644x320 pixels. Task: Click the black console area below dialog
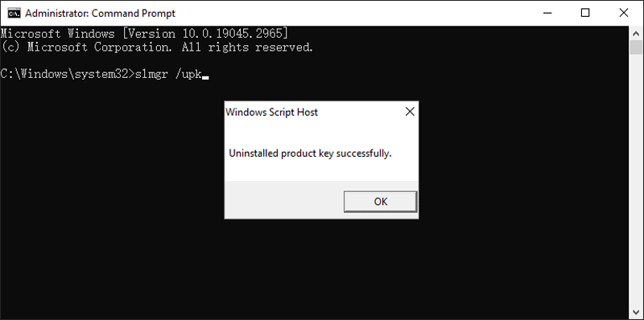tap(321, 267)
